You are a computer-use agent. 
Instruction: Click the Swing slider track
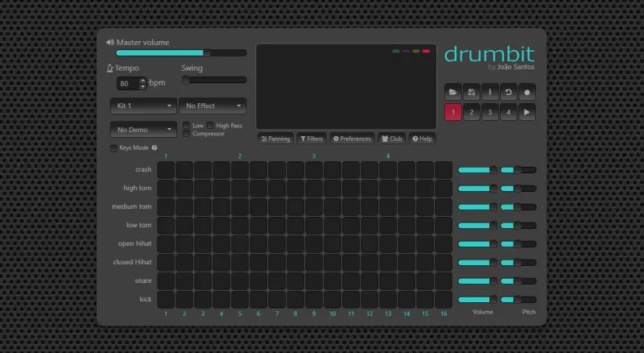click(214, 81)
